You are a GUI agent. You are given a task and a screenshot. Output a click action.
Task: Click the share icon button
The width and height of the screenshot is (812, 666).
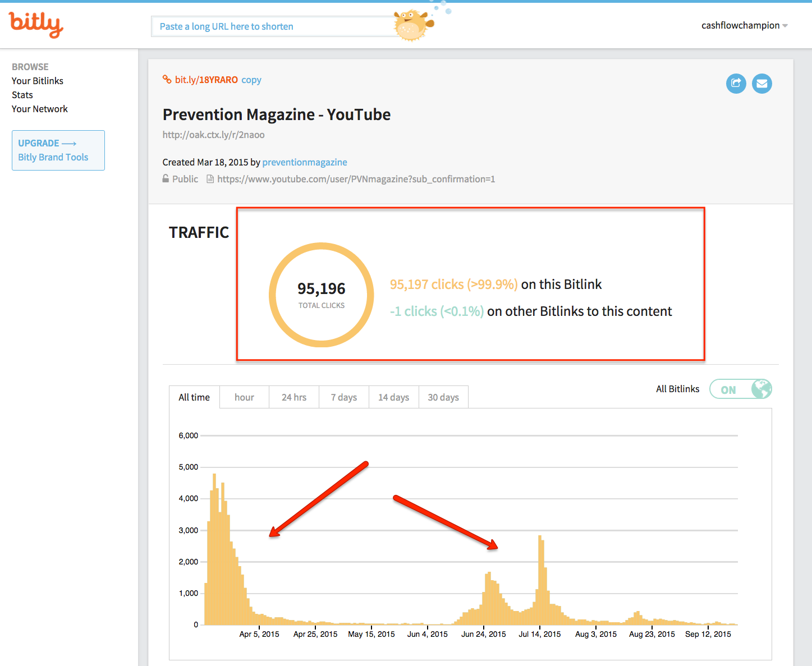(736, 84)
